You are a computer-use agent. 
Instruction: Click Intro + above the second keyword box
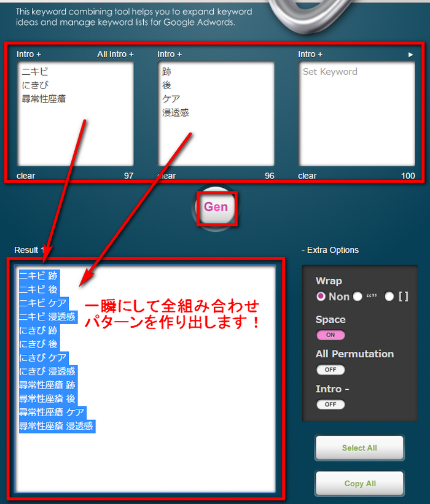[170, 54]
